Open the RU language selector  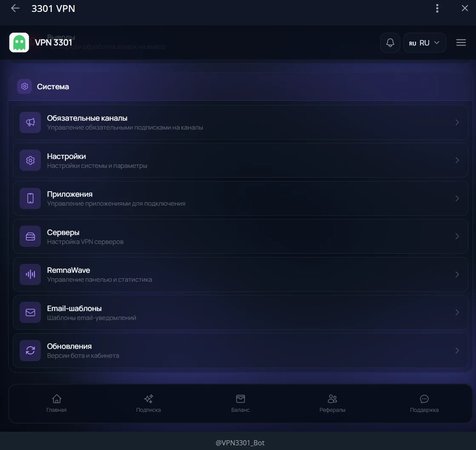coord(424,42)
